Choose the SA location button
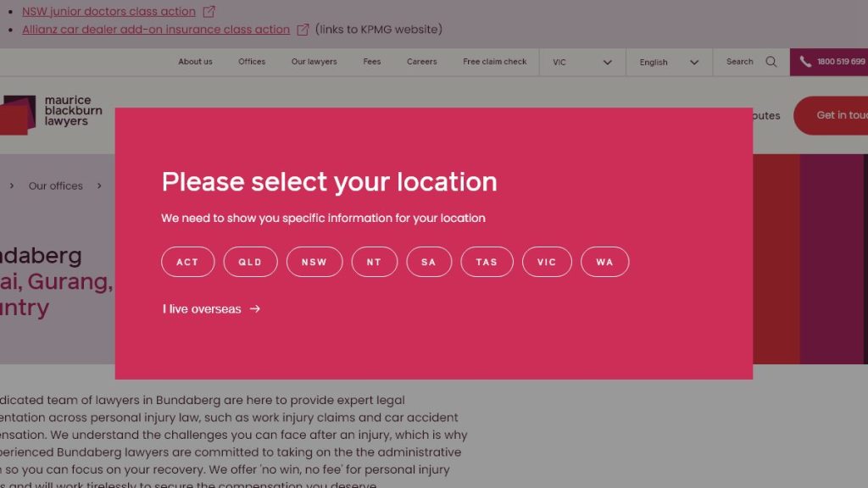The image size is (868, 488). pyautogui.click(x=429, y=262)
